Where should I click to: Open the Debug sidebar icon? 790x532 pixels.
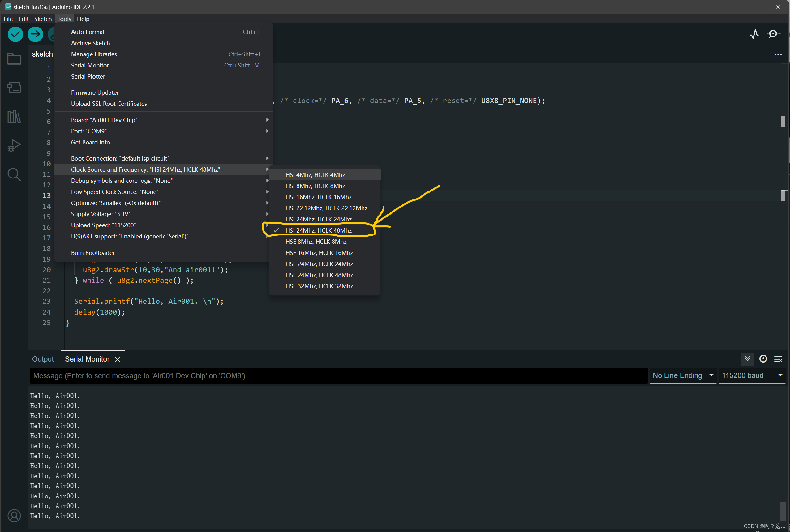tap(14, 146)
